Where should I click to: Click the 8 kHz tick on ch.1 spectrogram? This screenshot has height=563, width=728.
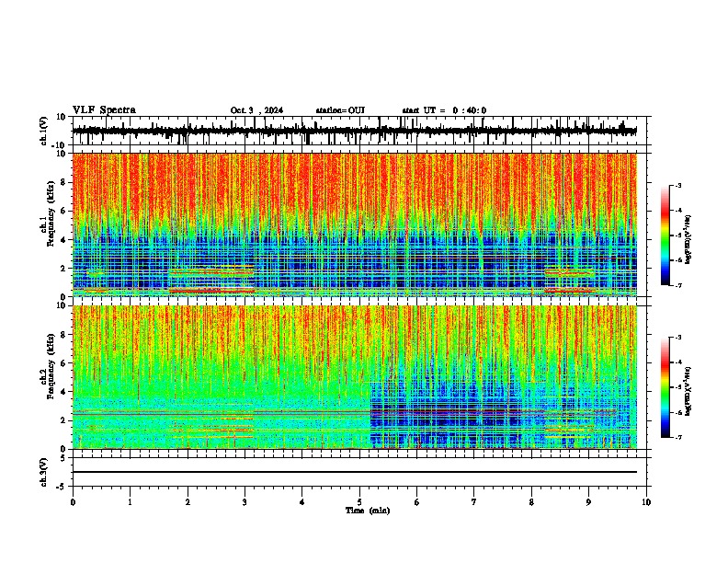click(63, 182)
